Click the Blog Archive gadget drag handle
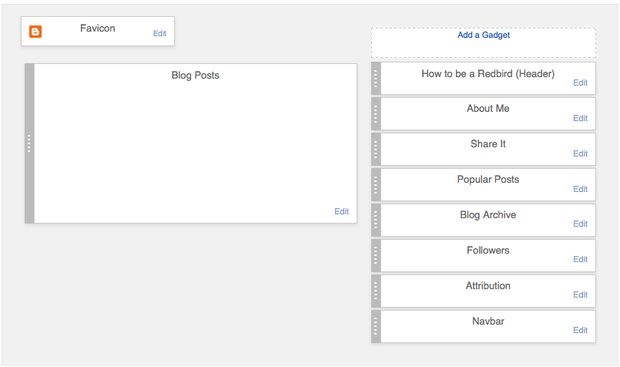The width and height of the screenshot is (620, 367). 376,220
